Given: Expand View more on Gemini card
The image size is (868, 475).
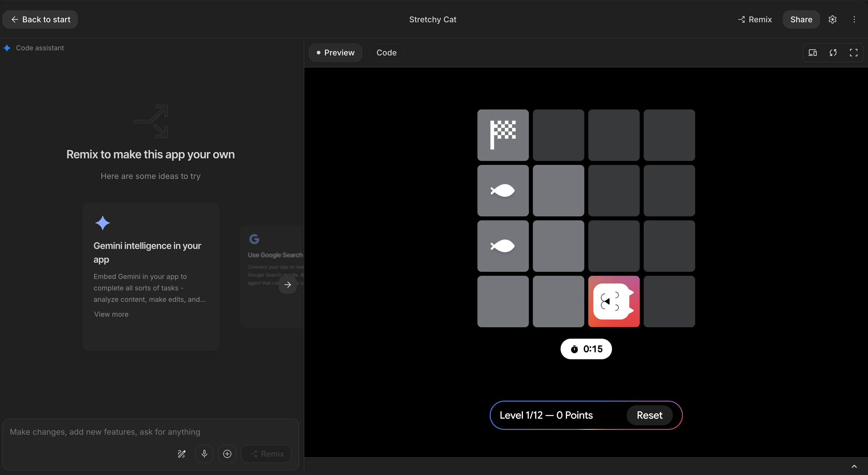Looking at the screenshot, I should 111,314.
